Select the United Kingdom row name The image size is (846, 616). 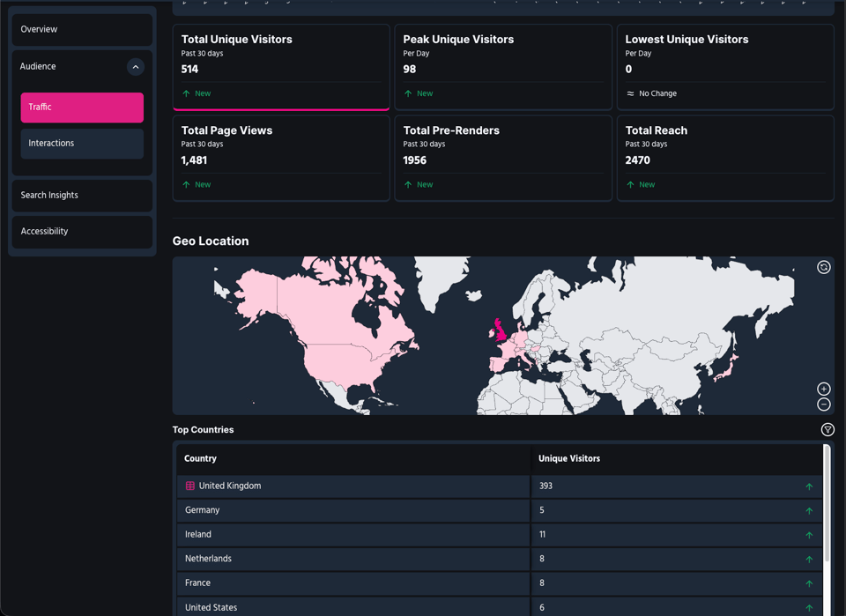coord(230,486)
